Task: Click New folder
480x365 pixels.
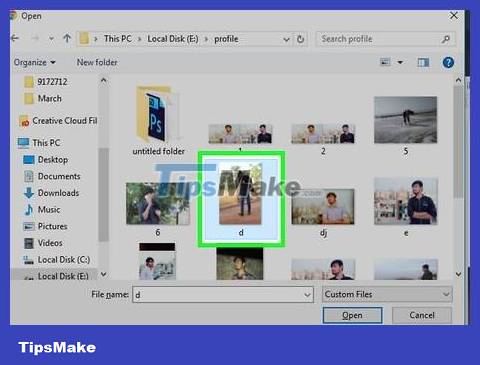Action: click(x=97, y=62)
